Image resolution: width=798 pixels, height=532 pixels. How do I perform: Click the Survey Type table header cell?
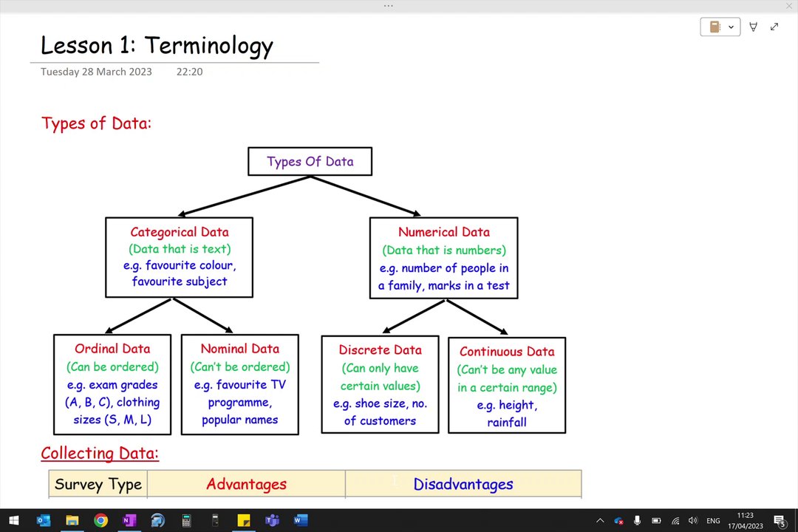(98, 484)
